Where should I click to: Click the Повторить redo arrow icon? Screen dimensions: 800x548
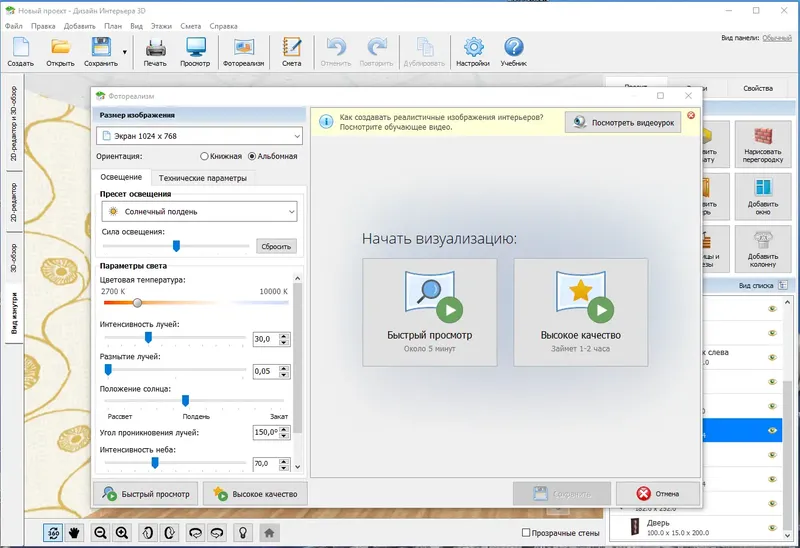point(377,47)
